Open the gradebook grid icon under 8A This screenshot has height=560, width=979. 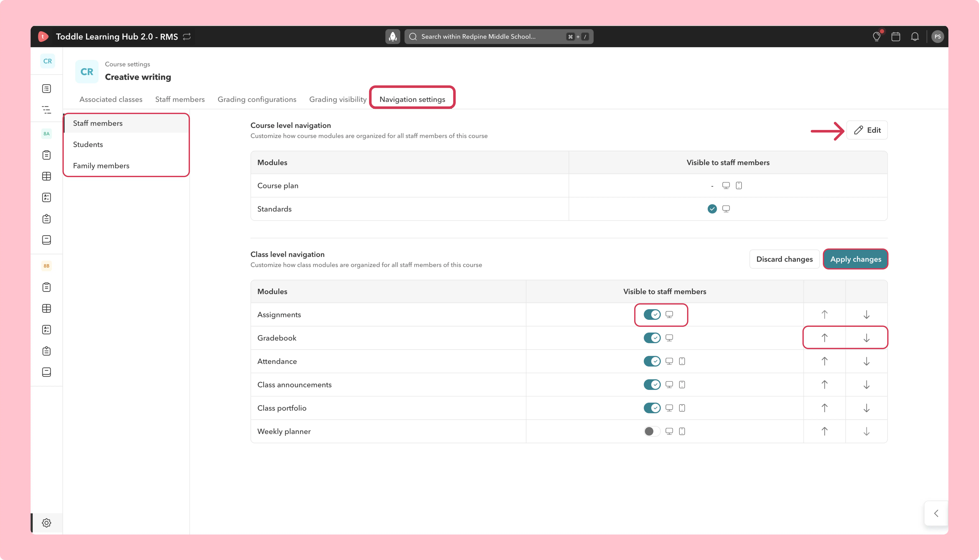47,176
